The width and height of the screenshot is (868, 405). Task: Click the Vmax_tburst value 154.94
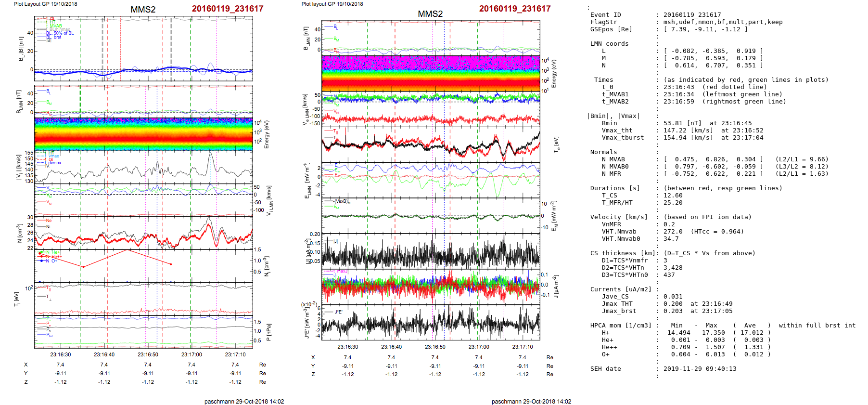(x=677, y=138)
